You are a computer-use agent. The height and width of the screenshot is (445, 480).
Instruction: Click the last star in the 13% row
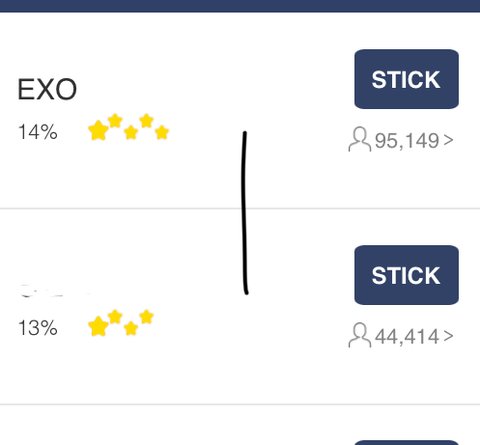(146, 317)
